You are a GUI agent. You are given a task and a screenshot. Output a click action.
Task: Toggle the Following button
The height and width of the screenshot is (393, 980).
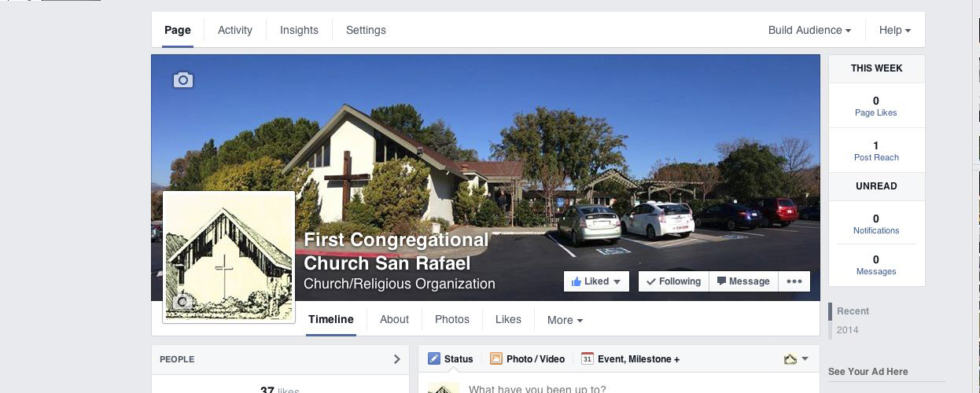(x=673, y=281)
